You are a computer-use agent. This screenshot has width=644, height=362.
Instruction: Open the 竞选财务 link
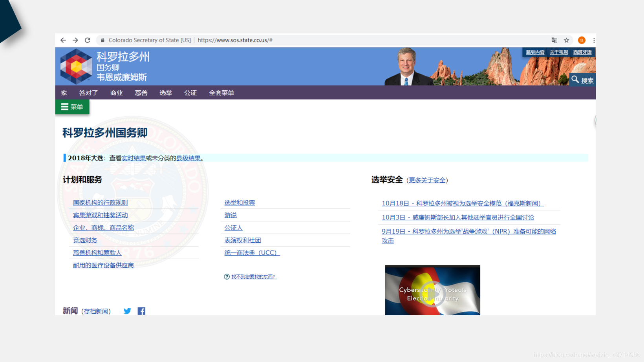tap(85, 240)
